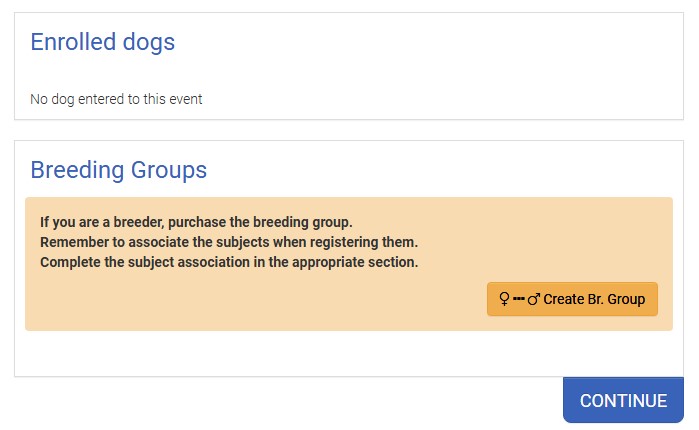This screenshot has height=430, width=699.
Task: Select the Enrolled dogs heading
Action: pyautogui.click(x=102, y=42)
